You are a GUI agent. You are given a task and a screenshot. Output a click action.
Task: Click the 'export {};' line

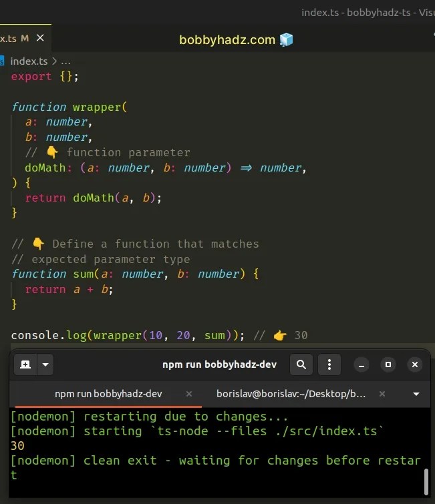pos(45,77)
